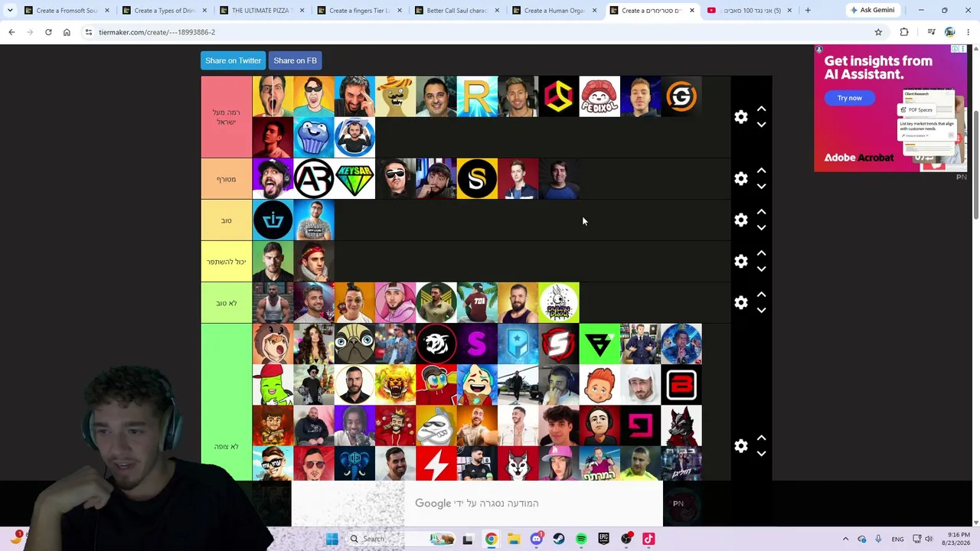The width and height of the screenshot is (980, 551).
Task: Open the tab search dropdown
Action: pyautogui.click(x=10, y=11)
